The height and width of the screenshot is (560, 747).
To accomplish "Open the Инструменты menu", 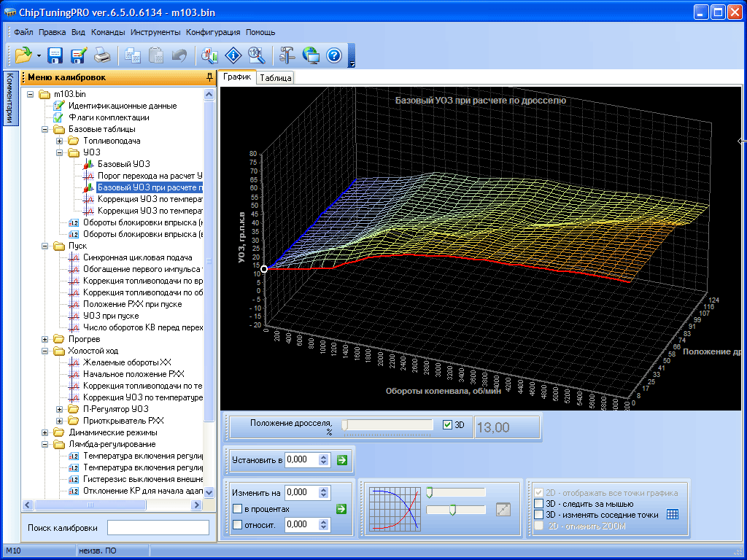I will (155, 32).
